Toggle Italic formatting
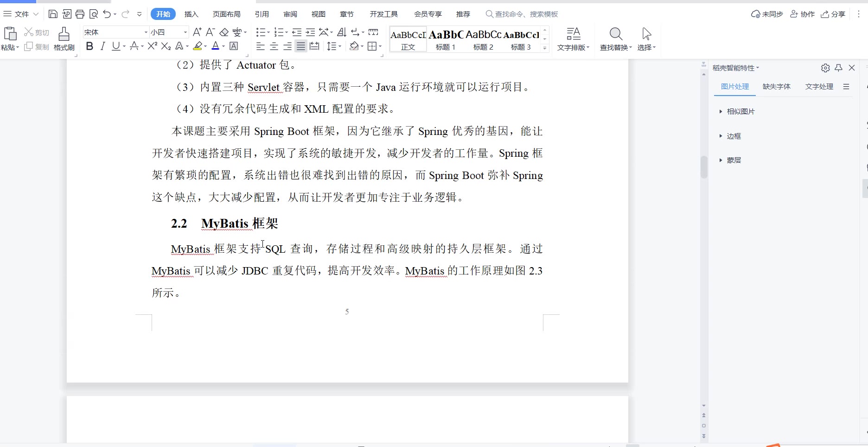Image resolution: width=868 pixels, height=447 pixels. 103,46
